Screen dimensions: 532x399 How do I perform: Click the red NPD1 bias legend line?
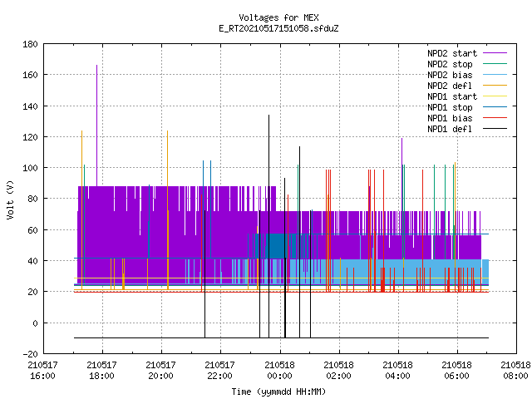[495, 118]
